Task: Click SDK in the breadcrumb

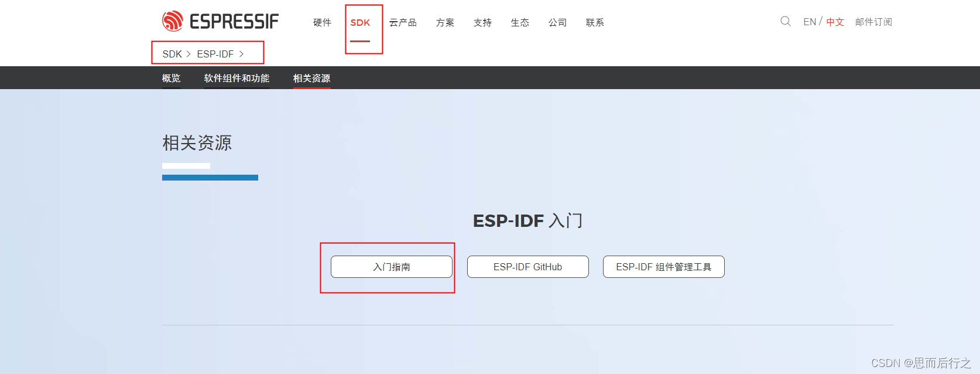Action: (172, 54)
